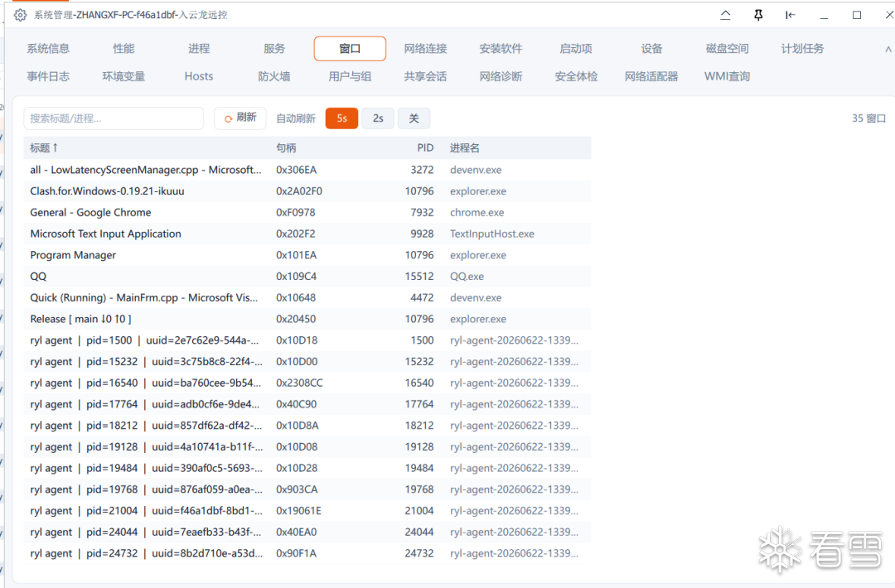Select ryl agent pid=21004 row

coord(307,510)
